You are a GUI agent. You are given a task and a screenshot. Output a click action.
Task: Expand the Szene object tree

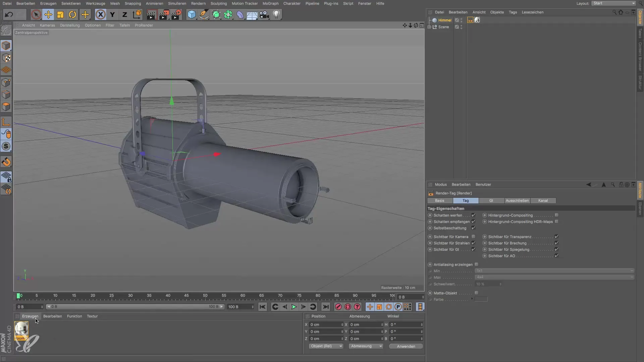coord(429,27)
